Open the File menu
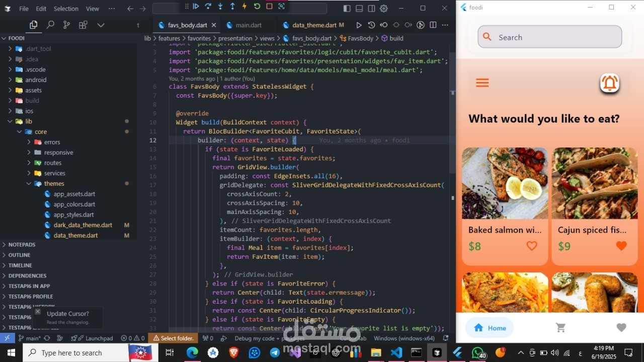The image size is (644, 362). tap(24, 9)
